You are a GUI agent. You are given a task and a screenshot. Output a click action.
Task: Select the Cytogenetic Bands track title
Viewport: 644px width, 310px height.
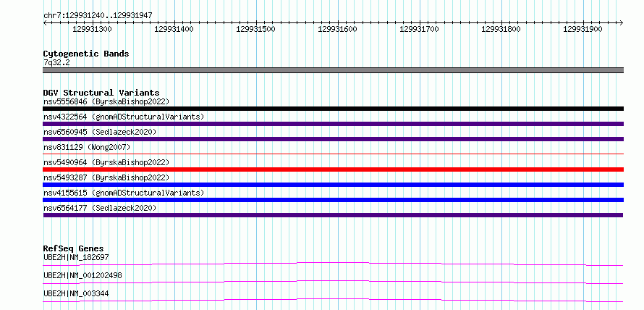click(86, 54)
